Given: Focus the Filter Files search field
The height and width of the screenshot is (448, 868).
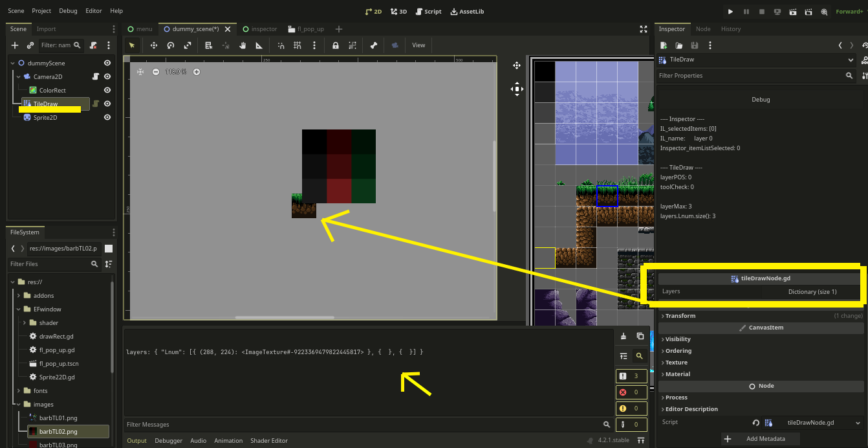Looking at the screenshot, I should pyautogui.click(x=54, y=264).
